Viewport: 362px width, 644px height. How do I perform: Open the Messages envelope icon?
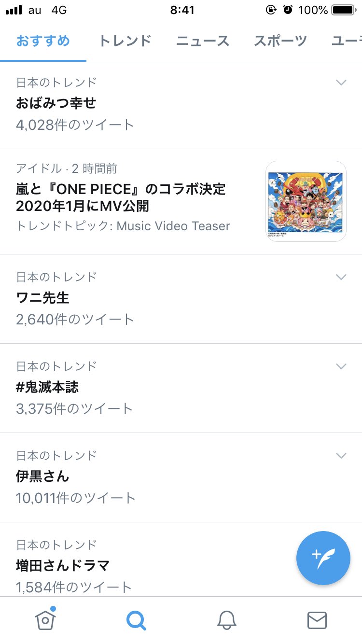pos(317,620)
